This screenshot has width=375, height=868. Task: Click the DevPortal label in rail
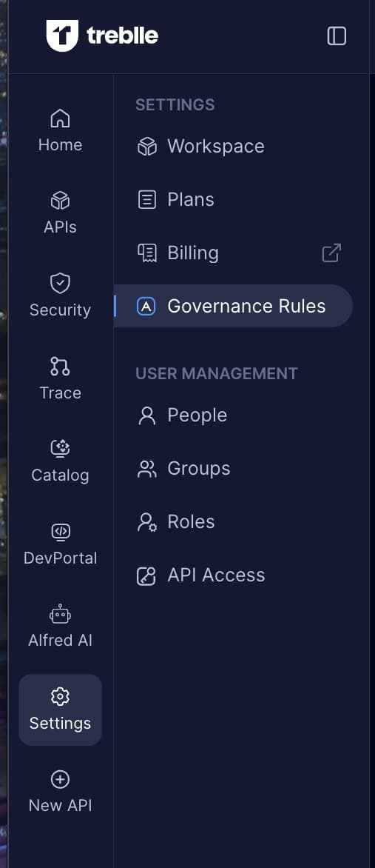coord(60,558)
